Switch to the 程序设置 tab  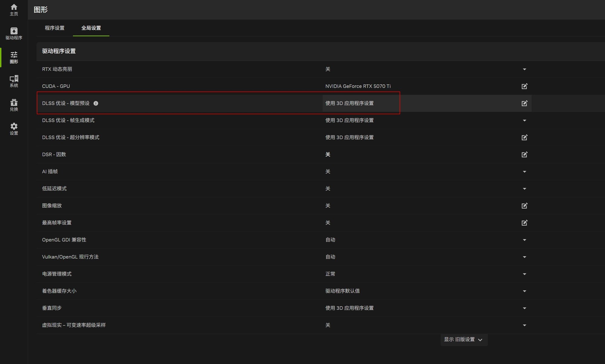click(x=55, y=28)
